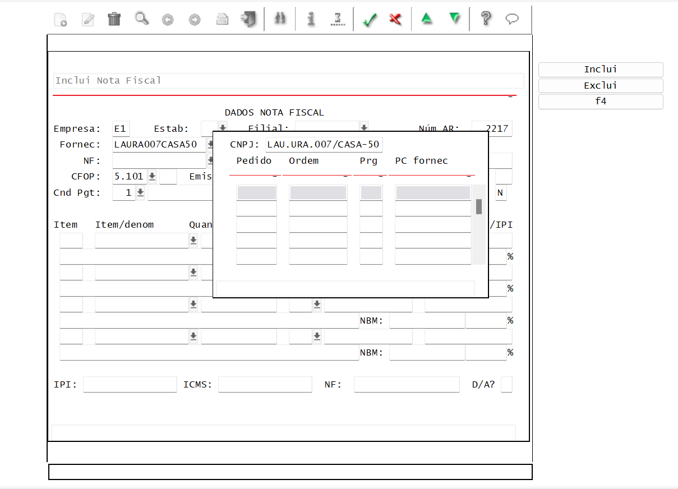Open the Filial lookup arrow

tap(364, 127)
